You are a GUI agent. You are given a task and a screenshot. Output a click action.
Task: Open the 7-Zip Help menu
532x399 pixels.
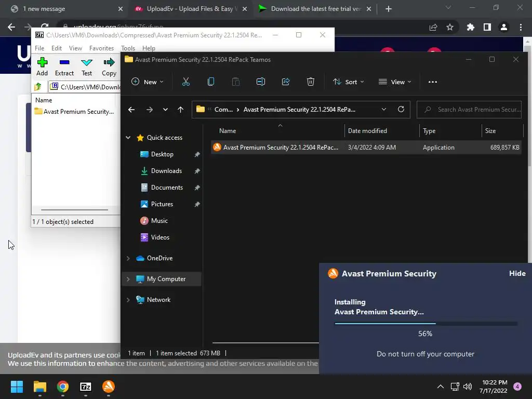click(149, 48)
